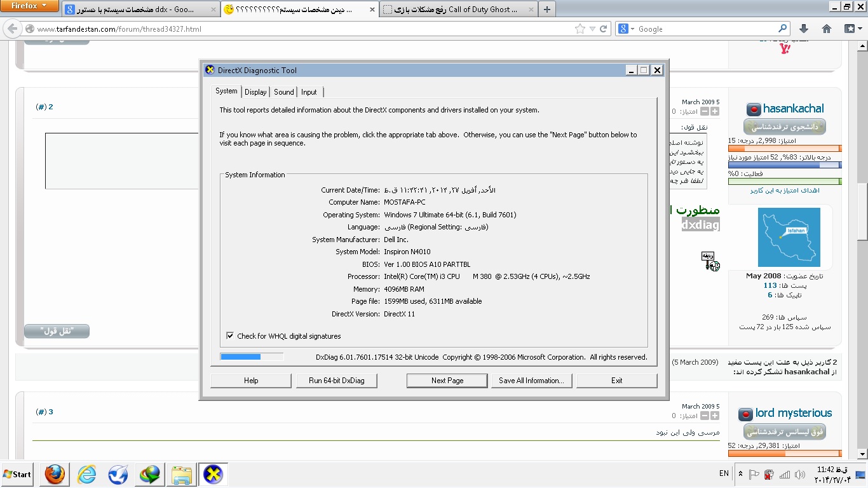Show hidden tray icons
This screenshot has width=868, height=488.
[x=740, y=474]
